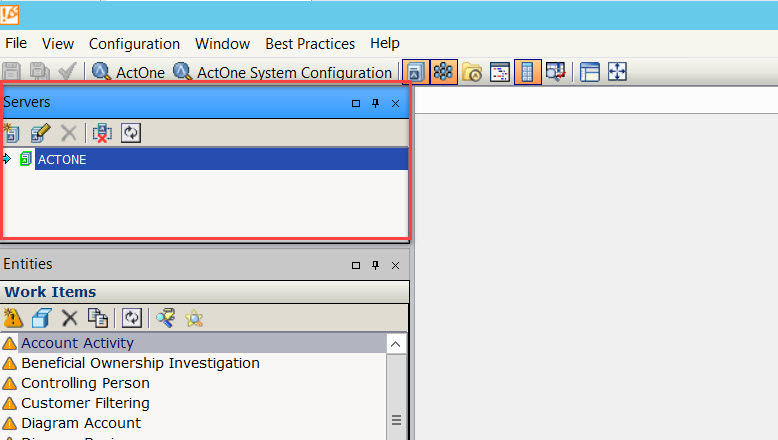The height and width of the screenshot is (440, 778).
Task: Copy the selected work item
Action: pyautogui.click(x=98, y=318)
